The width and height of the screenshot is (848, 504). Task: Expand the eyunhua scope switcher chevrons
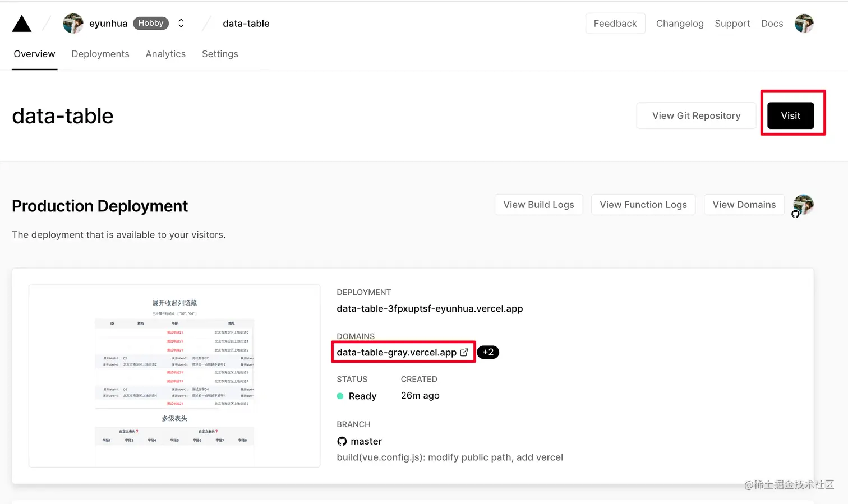coord(181,24)
